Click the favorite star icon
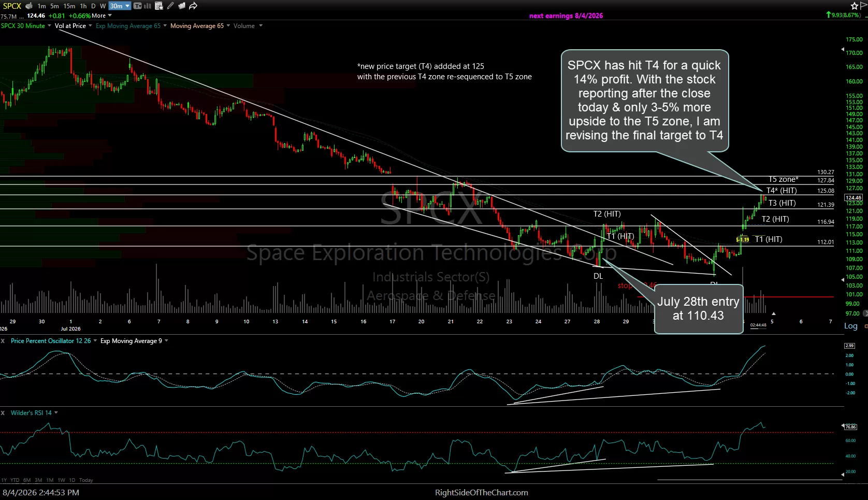868x500 pixels. pos(854,6)
